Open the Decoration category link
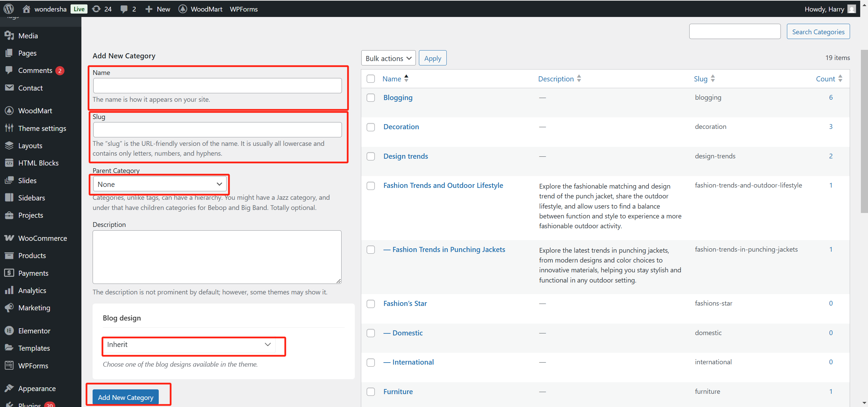Image resolution: width=868 pixels, height=407 pixels. click(x=401, y=127)
